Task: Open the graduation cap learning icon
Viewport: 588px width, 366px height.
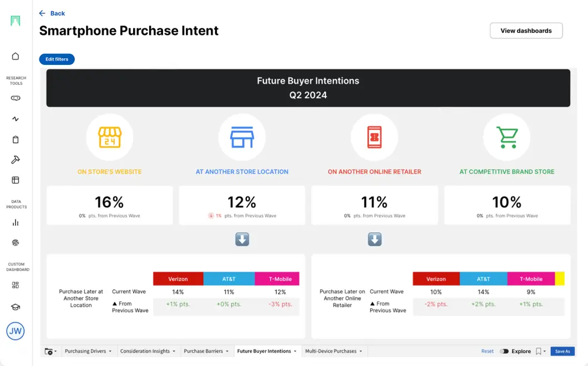Action: pos(16,307)
